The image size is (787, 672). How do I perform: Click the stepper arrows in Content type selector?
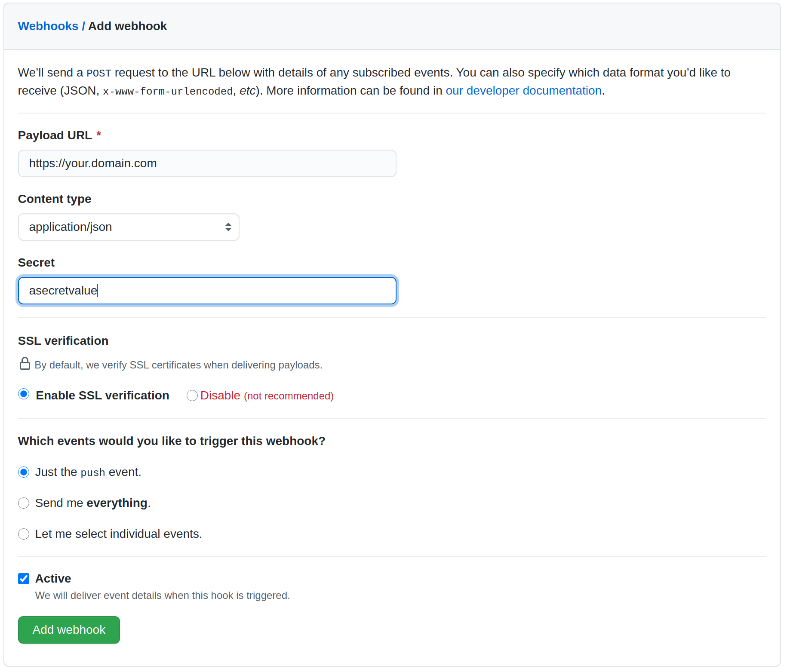228,227
